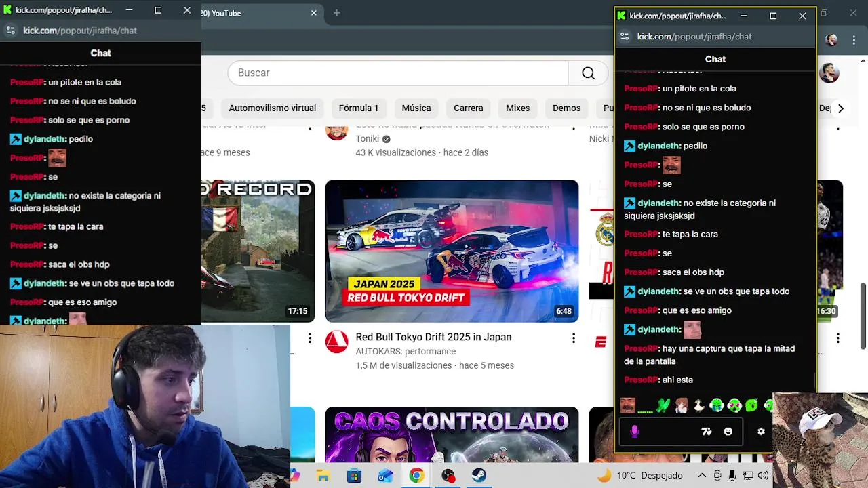Show more category chips with right arrow
Image resolution: width=868 pixels, height=488 pixels.
(x=840, y=108)
